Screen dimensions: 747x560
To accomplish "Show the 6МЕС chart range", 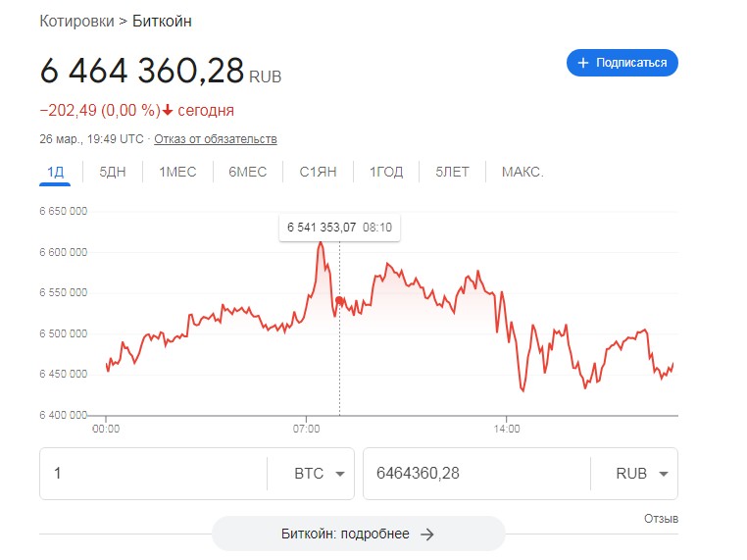I will coord(247,172).
